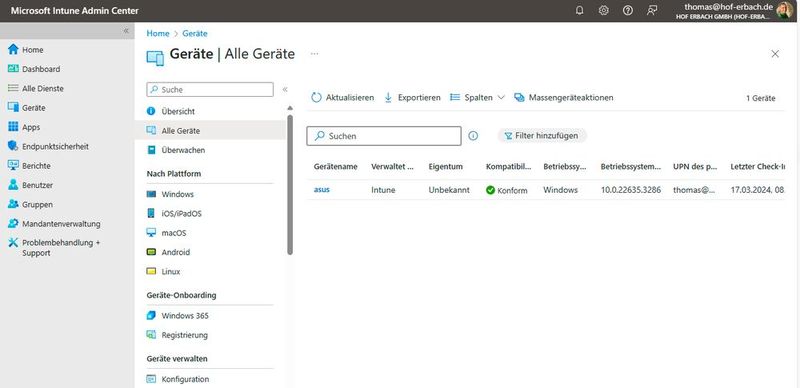Click the help question mark icon
The image size is (800, 388).
(x=628, y=10)
